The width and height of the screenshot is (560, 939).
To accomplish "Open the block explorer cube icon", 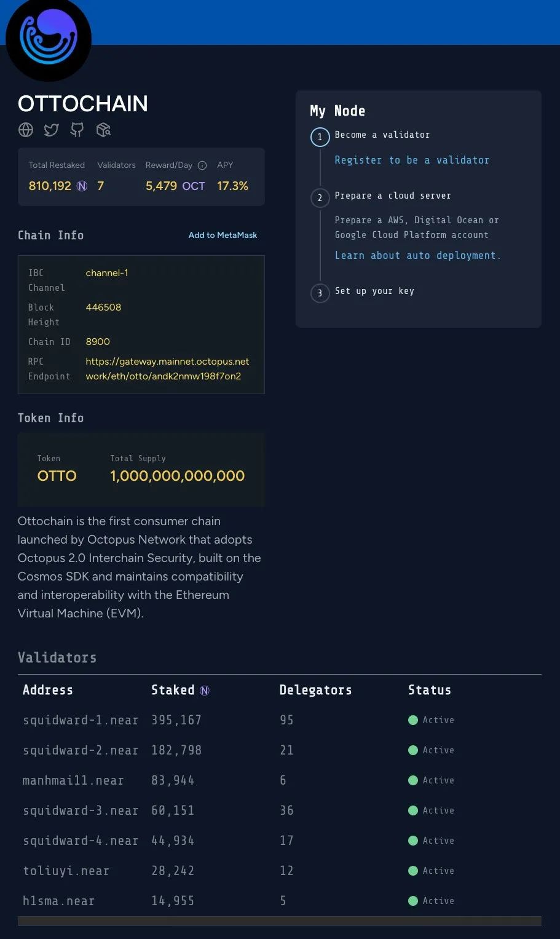I will tap(103, 130).
